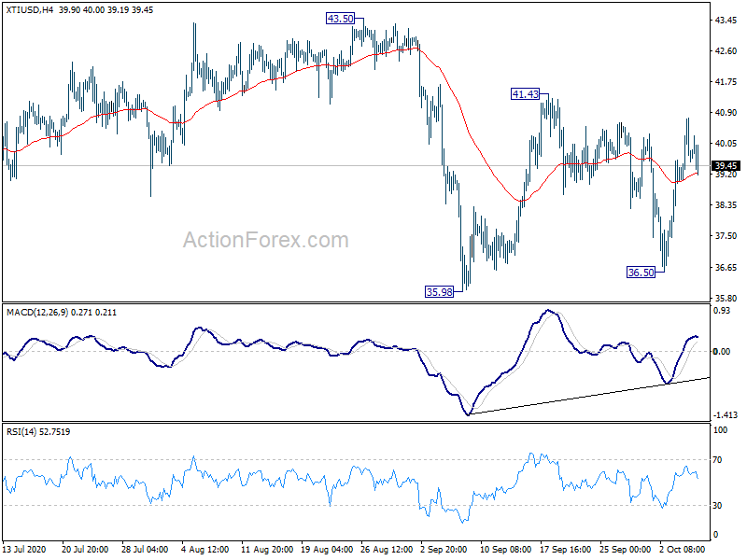Click the 13 Jul 2020 date label
Viewport: 747px width, 560px height.
[x=24, y=549]
